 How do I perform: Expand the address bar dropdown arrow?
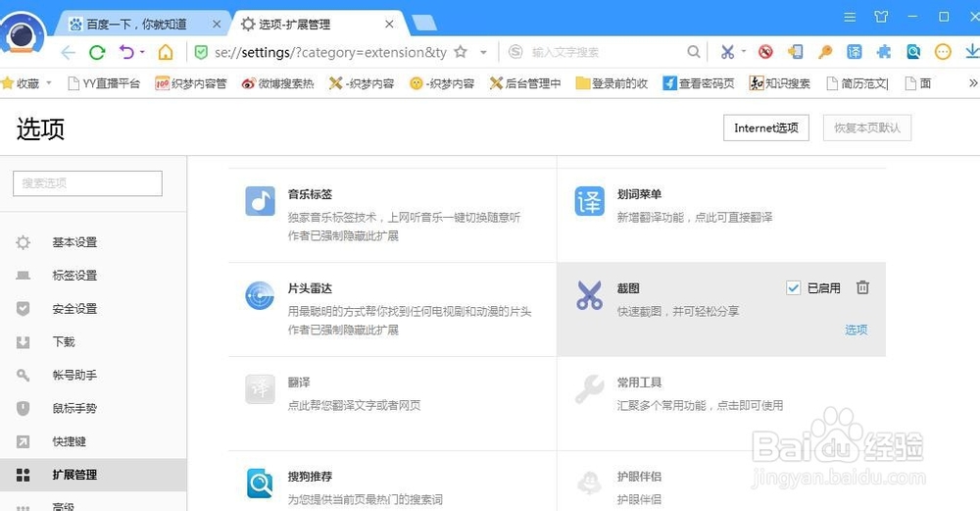click(483, 53)
